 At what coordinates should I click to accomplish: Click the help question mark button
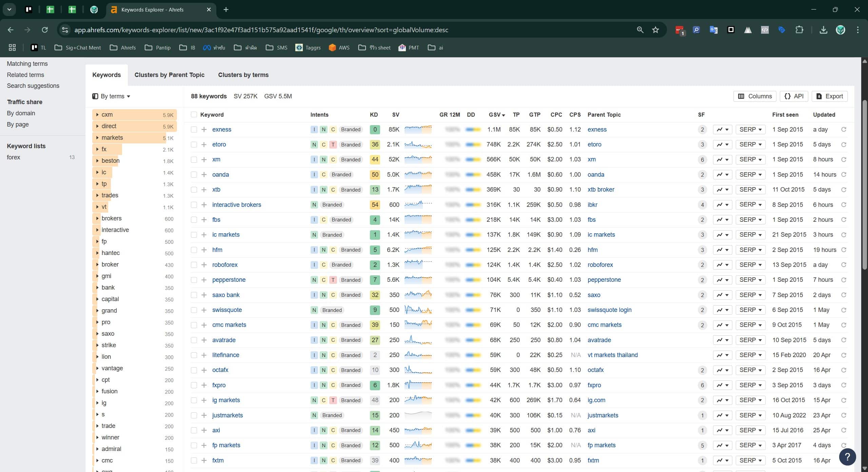(847, 456)
